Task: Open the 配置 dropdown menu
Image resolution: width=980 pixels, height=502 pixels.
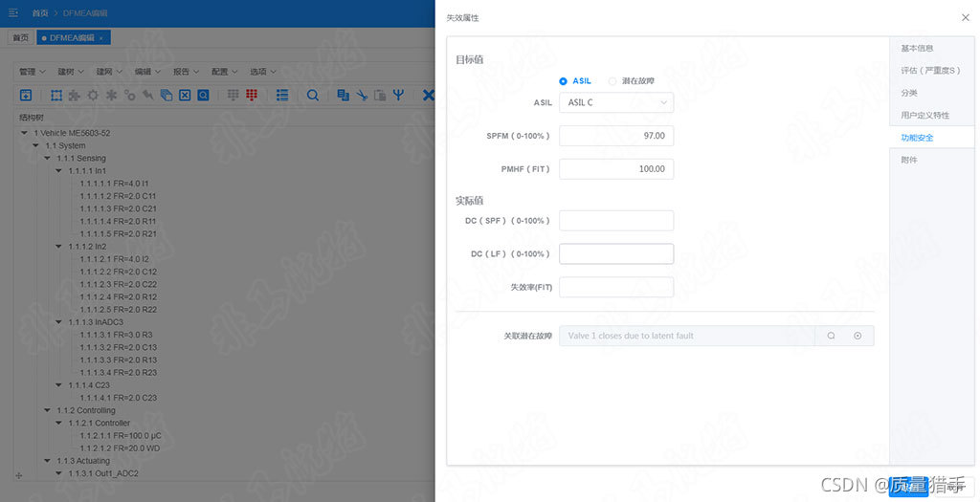Action: click(224, 72)
